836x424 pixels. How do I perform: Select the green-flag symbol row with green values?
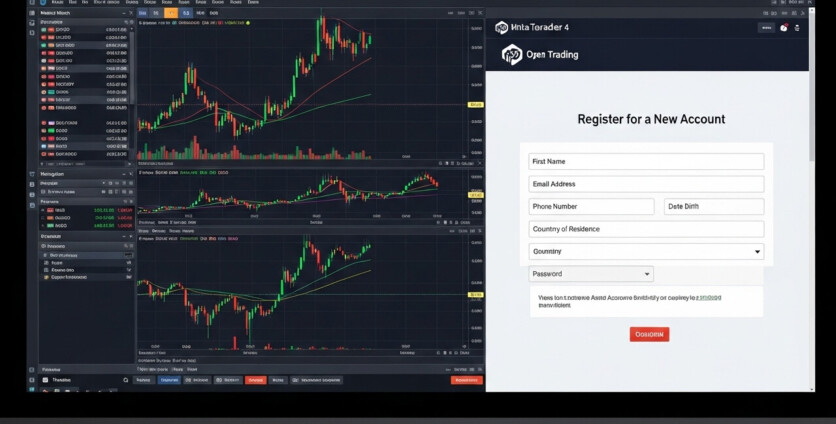(87, 226)
